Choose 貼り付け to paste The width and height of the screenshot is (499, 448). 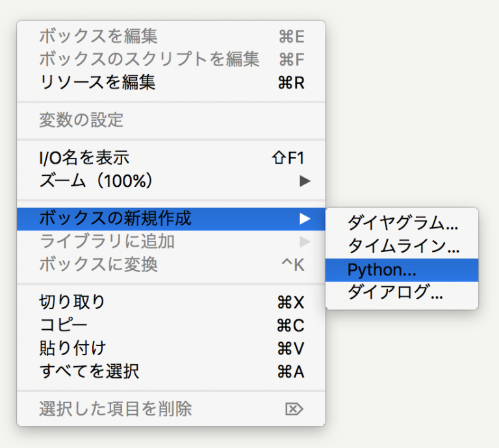(72, 349)
